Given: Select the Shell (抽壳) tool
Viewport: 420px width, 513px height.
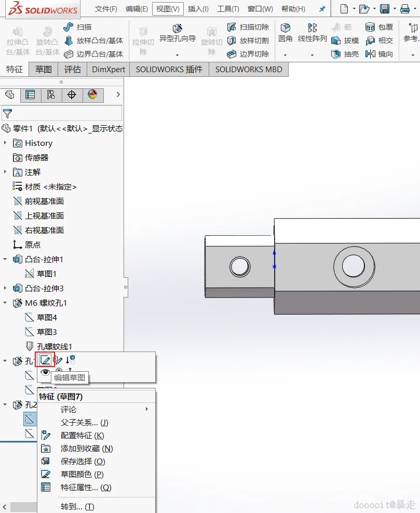Looking at the screenshot, I should 345,54.
